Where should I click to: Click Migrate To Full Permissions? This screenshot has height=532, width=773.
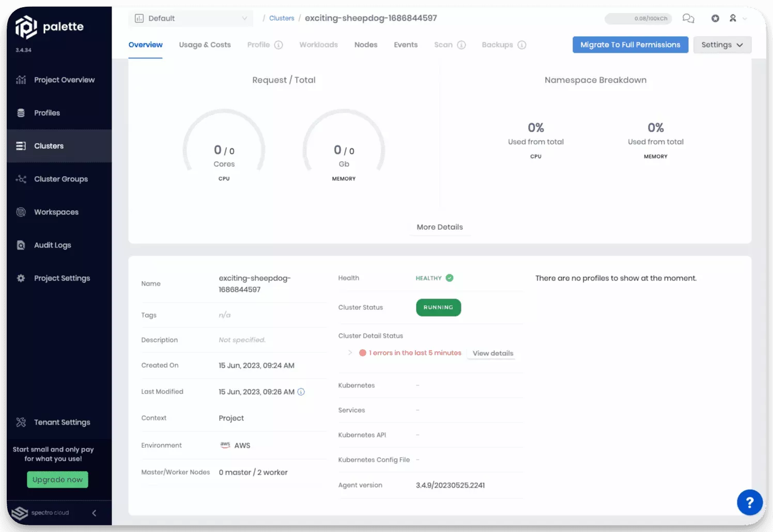[630, 44]
